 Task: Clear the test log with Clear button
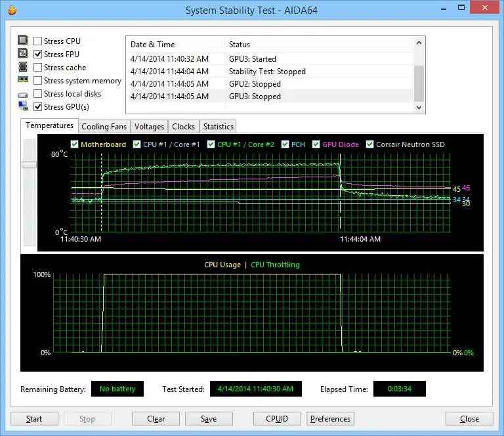coord(156,419)
